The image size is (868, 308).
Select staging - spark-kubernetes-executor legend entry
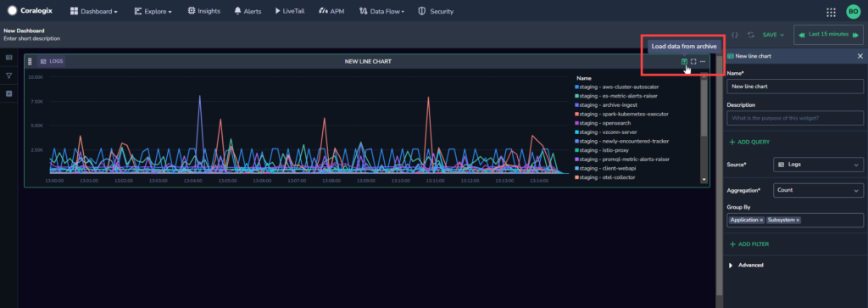click(622, 114)
